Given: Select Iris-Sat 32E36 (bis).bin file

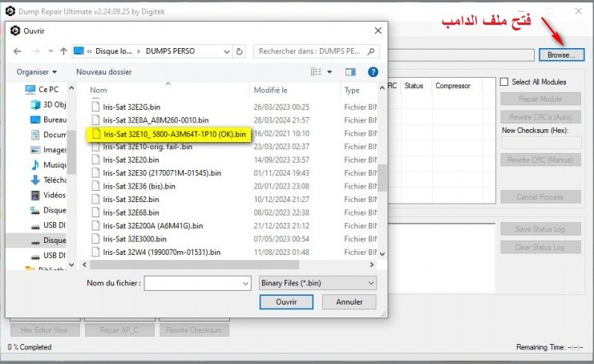Looking at the screenshot, I should tap(139, 186).
